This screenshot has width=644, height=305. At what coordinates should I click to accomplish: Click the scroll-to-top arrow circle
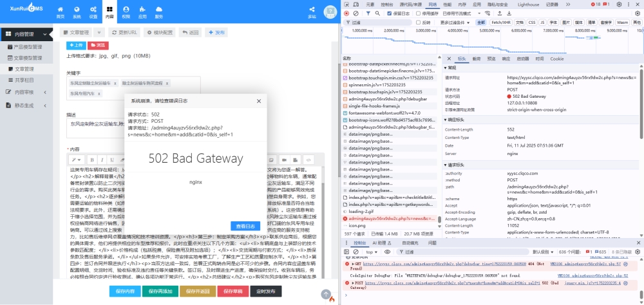[x=326, y=294]
